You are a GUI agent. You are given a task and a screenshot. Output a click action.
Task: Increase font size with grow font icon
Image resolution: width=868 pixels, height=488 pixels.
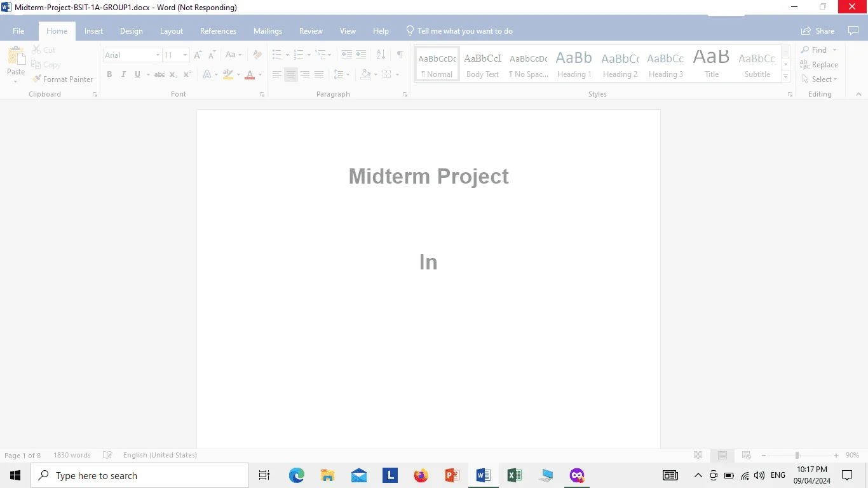198,55
